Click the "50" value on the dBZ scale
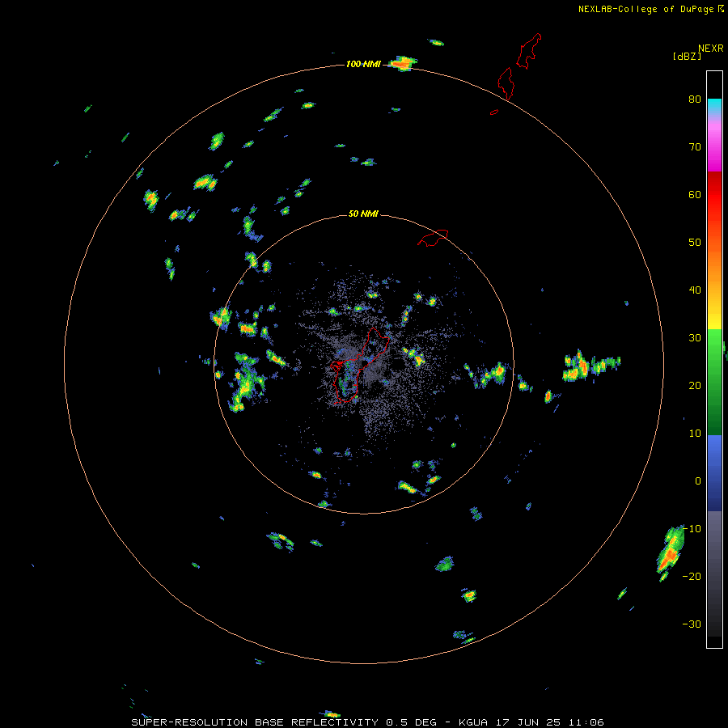This screenshot has height=728, width=728. coord(695,243)
